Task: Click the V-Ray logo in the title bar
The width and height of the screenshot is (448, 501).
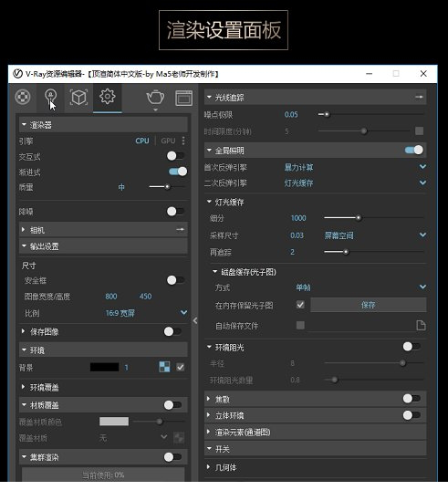Action: click(17, 74)
